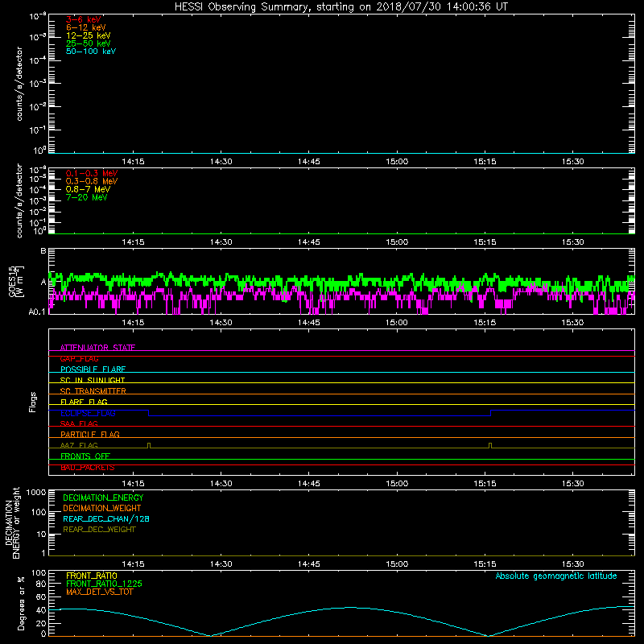Click the ECLIPSE_FLAG step down near 14:17
This screenshot has height=644, width=644.
point(148,413)
